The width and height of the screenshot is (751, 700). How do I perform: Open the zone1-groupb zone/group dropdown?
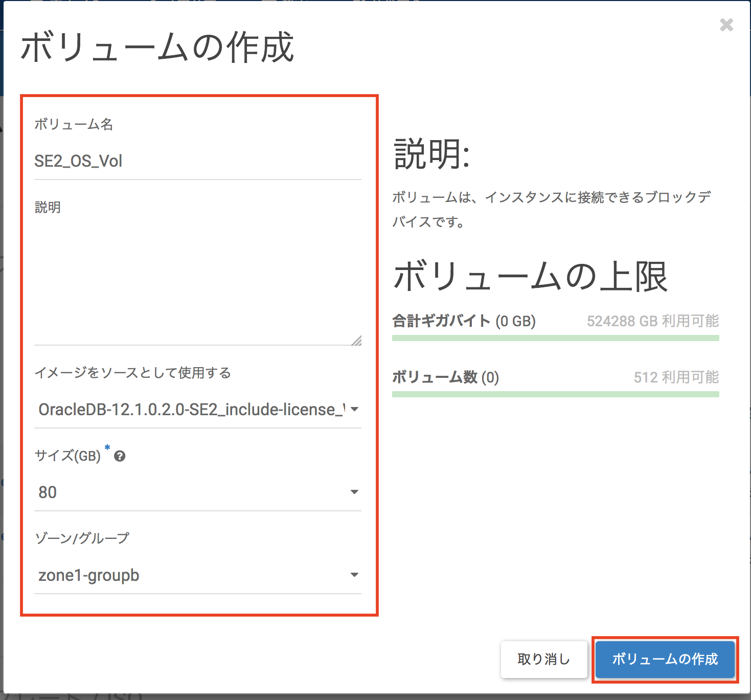(x=197, y=575)
